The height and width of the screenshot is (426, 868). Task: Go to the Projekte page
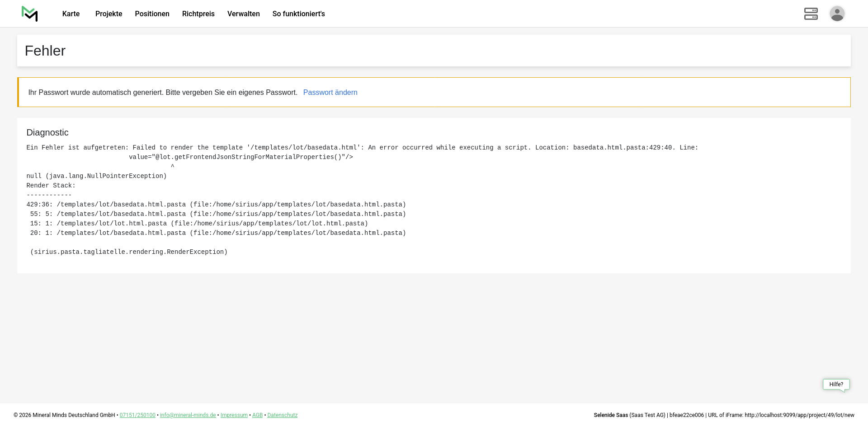108,14
